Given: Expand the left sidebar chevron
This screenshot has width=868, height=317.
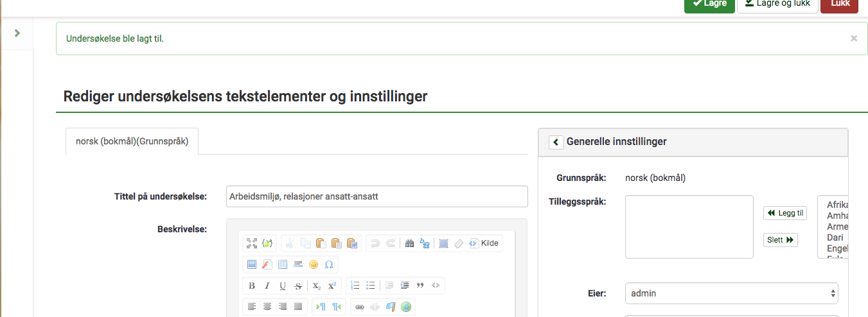Looking at the screenshot, I should 17,33.
